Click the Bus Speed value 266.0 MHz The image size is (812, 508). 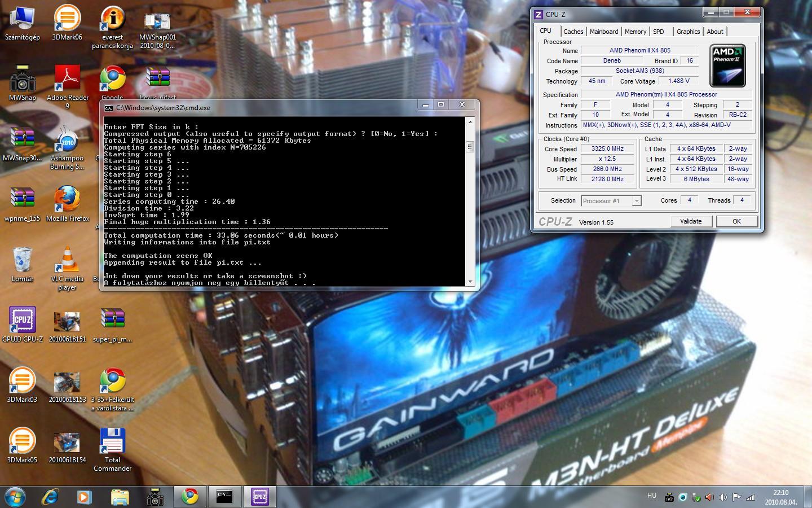tap(607, 169)
